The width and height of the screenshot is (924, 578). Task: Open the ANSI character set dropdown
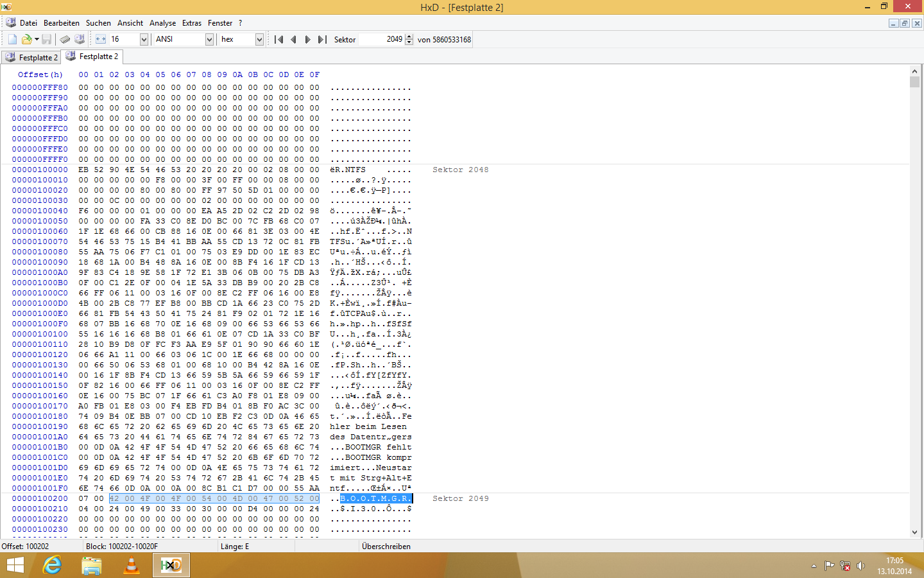209,39
